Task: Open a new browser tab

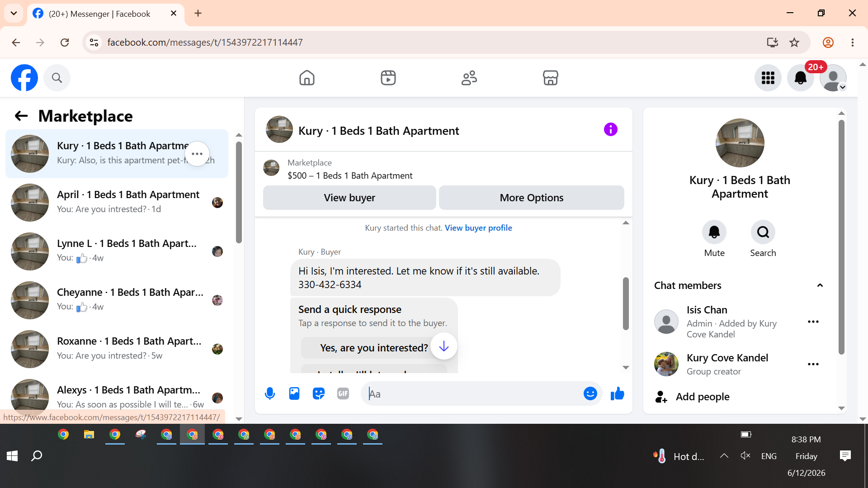Action: 198,13
